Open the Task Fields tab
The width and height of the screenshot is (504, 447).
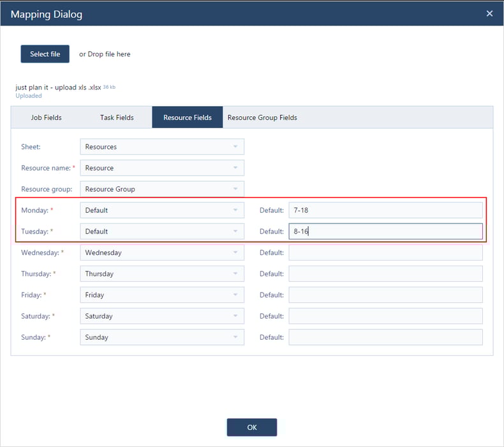coord(117,117)
